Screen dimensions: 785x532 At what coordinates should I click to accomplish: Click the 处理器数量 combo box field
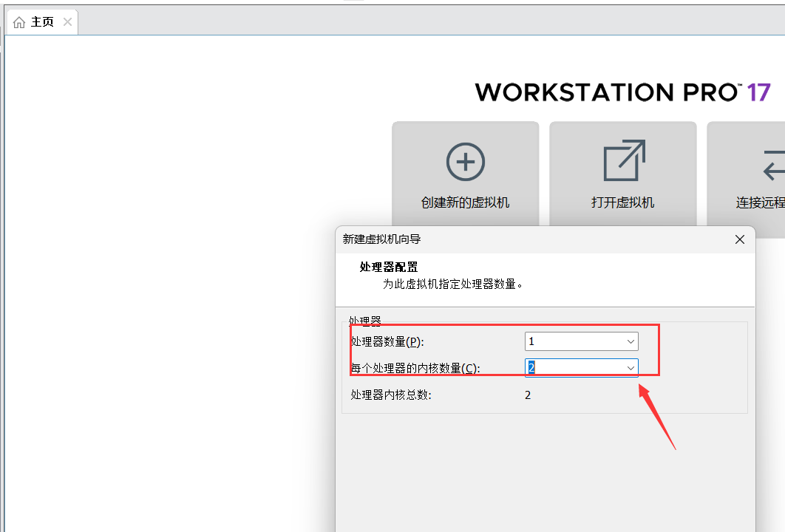(x=577, y=341)
